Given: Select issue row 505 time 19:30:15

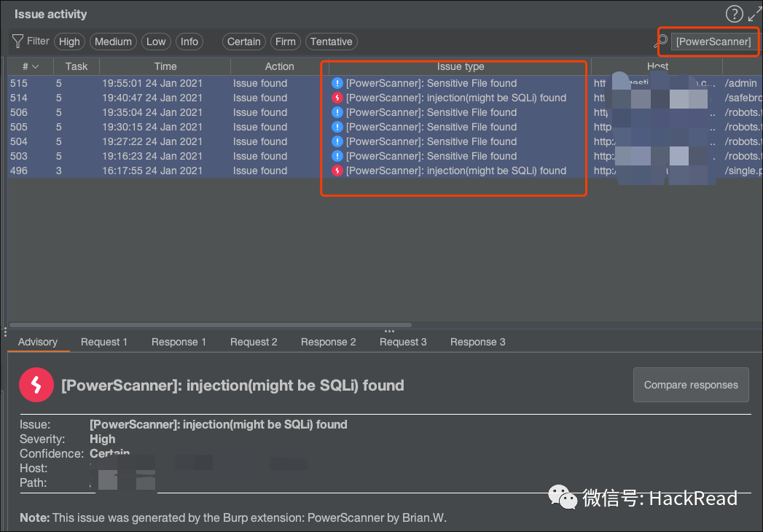Looking at the screenshot, I should point(385,127).
